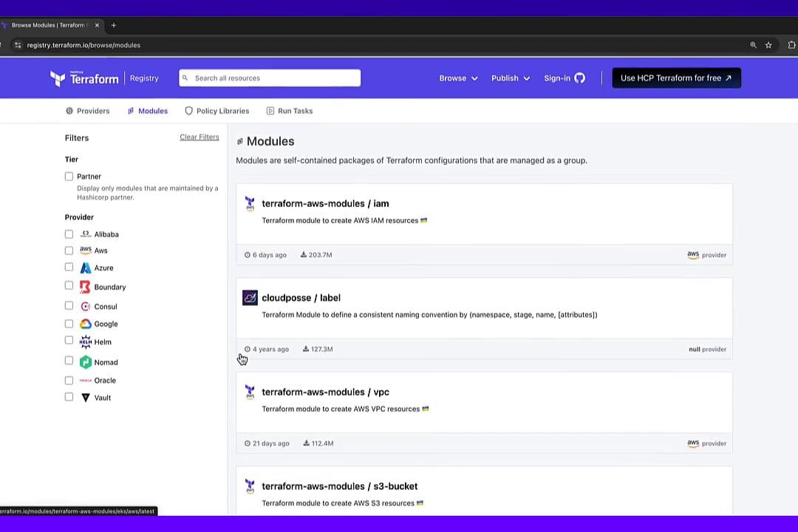The width and height of the screenshot is (798, 532).
Task: Open a new browser tab with plus
Action: click(114, 25)
